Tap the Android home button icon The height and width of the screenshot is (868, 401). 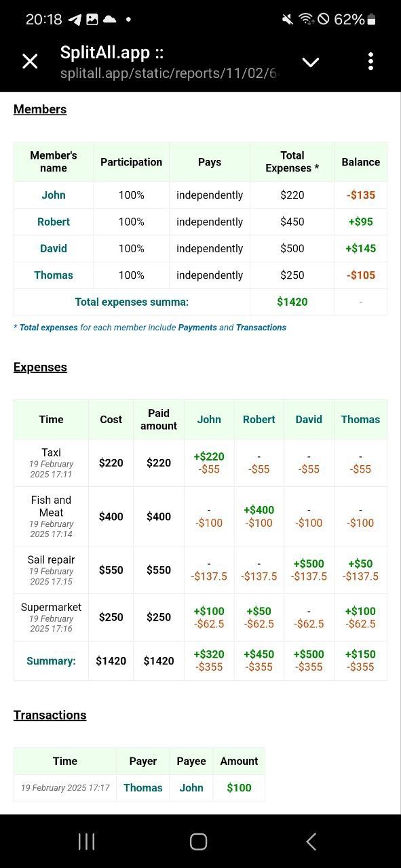pos(199,842)
